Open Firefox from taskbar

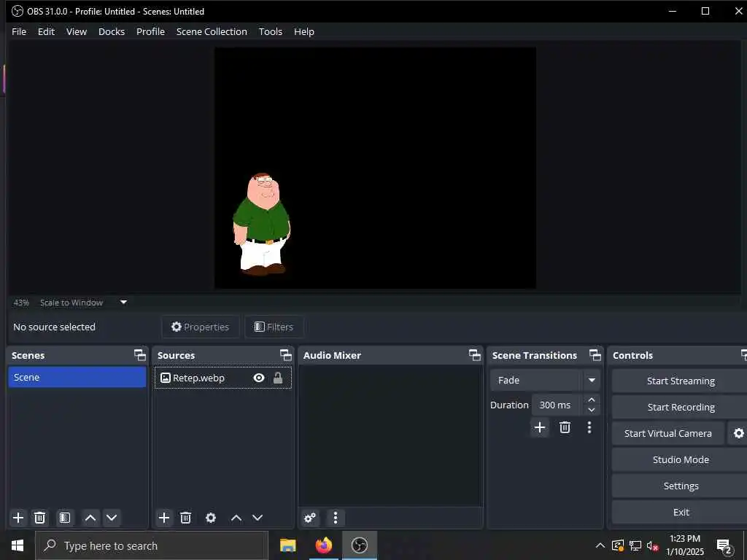[323, 545]
